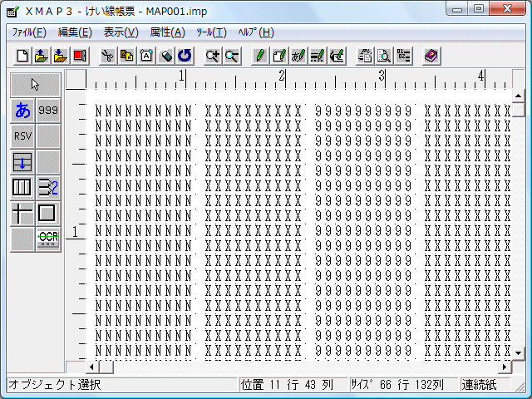Select the OCR field tool

point(48,239)
